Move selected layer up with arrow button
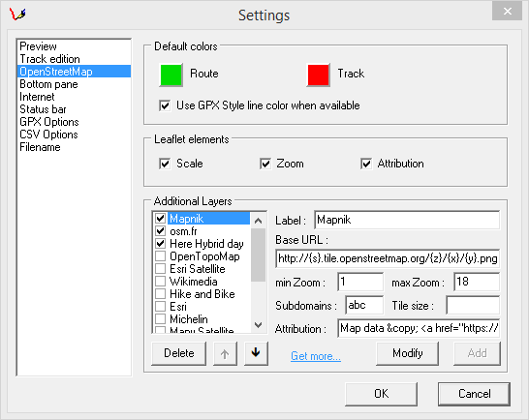Viewport: 529px width, 420px height. (x=225, y=353)
